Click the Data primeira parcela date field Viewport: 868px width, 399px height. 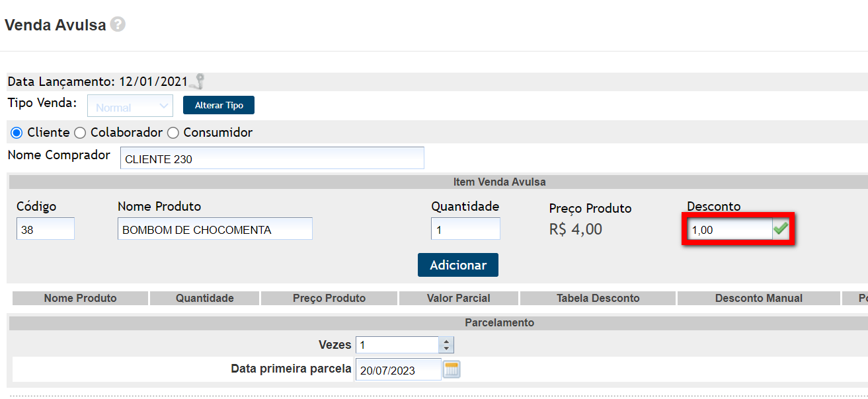click(398, 370)
